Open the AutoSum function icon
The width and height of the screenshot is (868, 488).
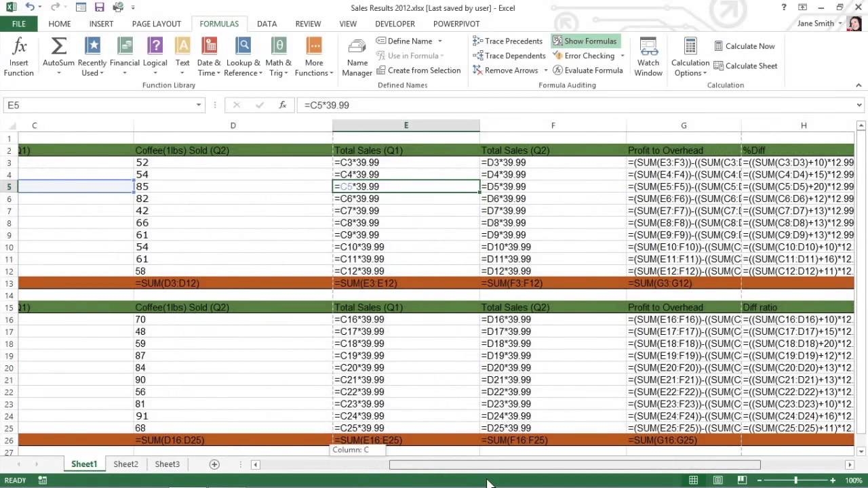pyautogui.click(x=58, y=47)
